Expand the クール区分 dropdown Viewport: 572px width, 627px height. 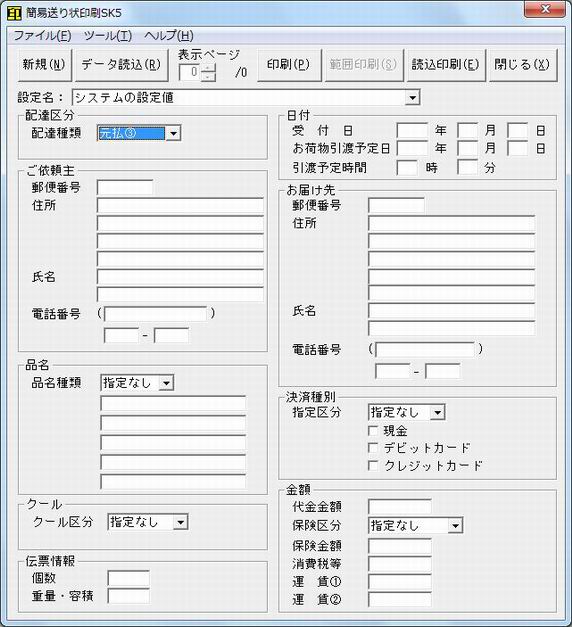[x=180, y=522]
